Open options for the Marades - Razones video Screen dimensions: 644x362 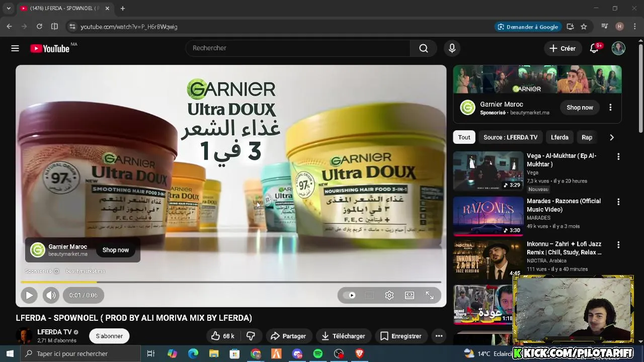click(x=618, y=202)
